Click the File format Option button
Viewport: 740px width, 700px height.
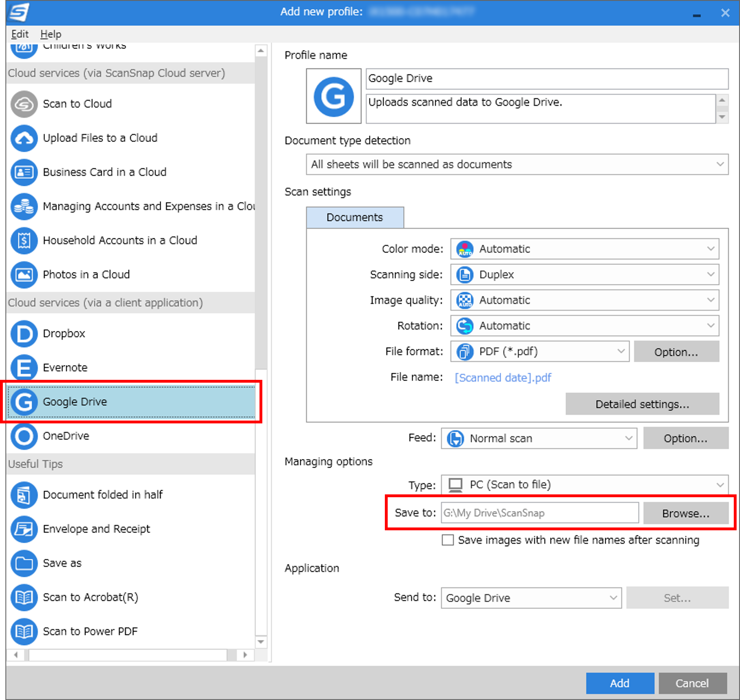(676, 352)
